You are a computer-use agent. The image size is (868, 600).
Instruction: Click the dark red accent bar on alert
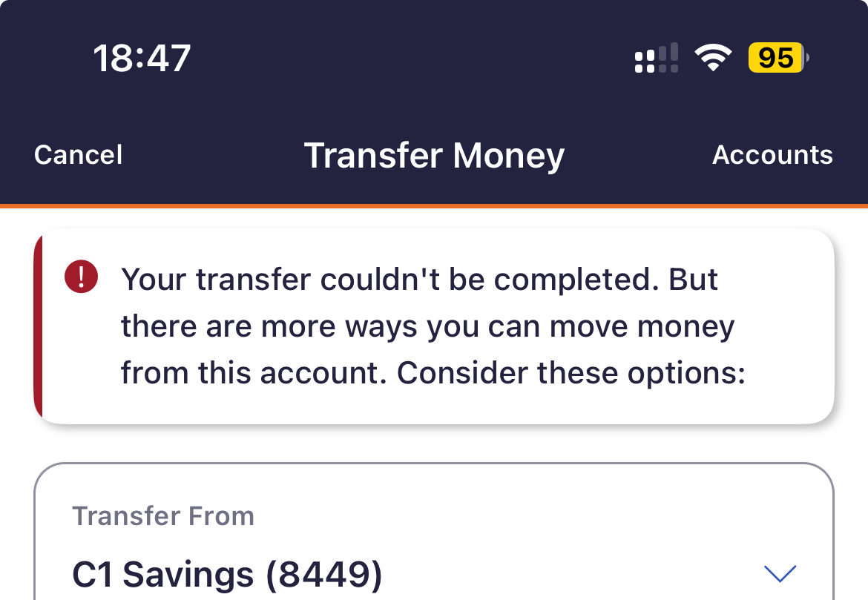[x=38, y=326]
